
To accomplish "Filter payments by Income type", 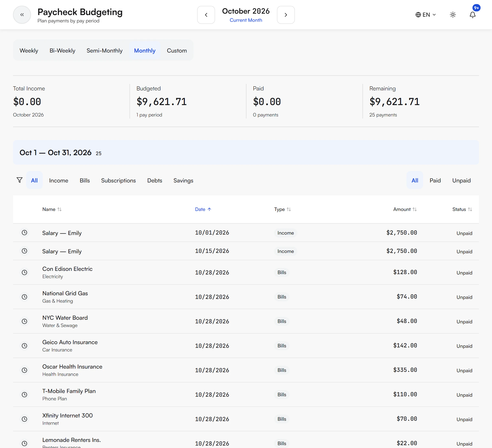I will point(59,180).
